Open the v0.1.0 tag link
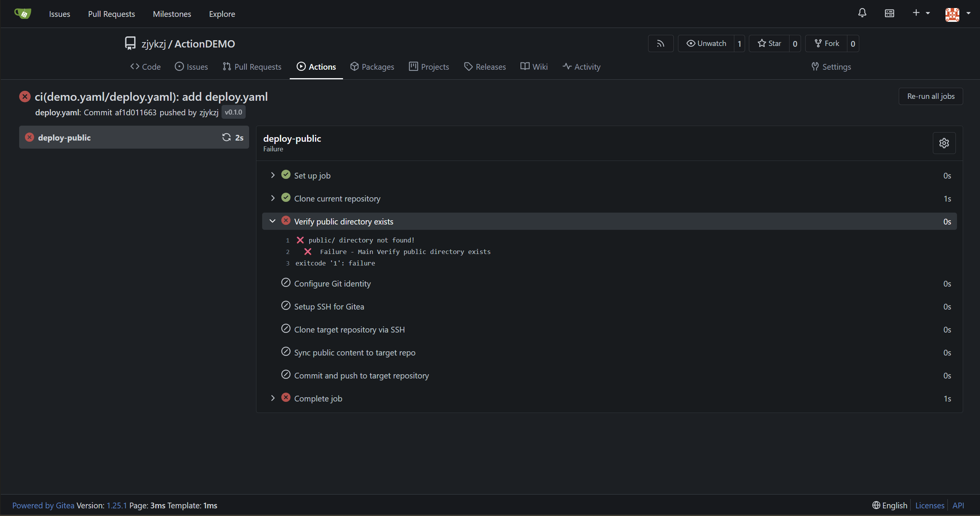The image size is (980, 516). (233, 112)
